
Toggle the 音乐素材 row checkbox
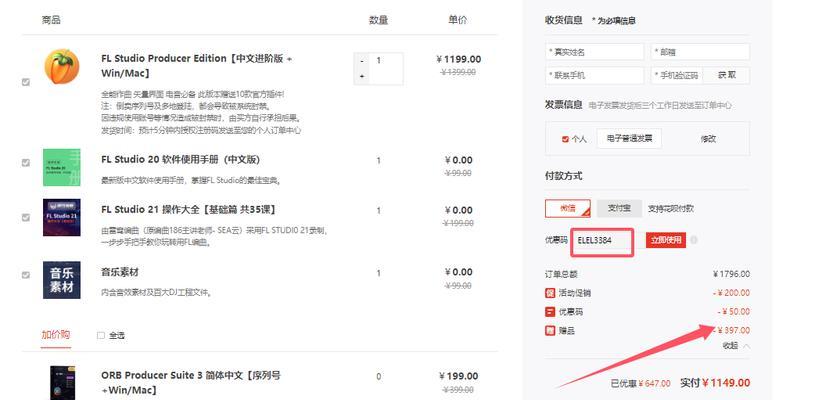click(x=25, y=275)
